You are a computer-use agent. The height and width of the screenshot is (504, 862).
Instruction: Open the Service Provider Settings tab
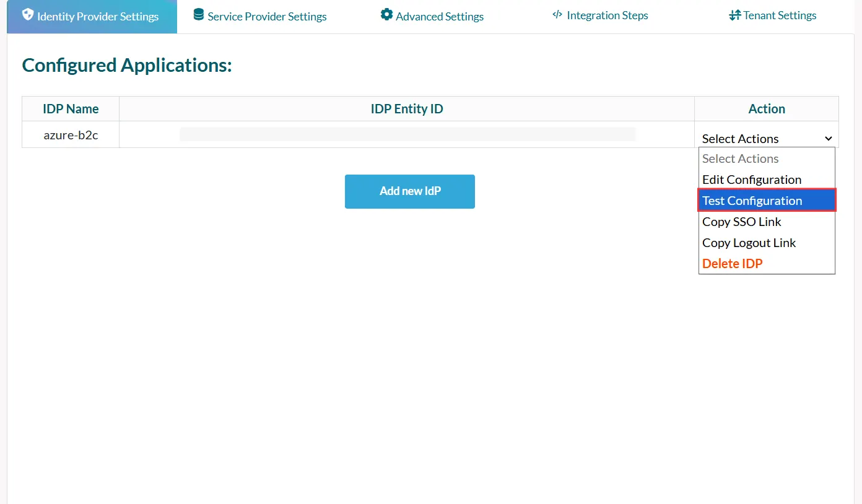[x=266, y=16]
